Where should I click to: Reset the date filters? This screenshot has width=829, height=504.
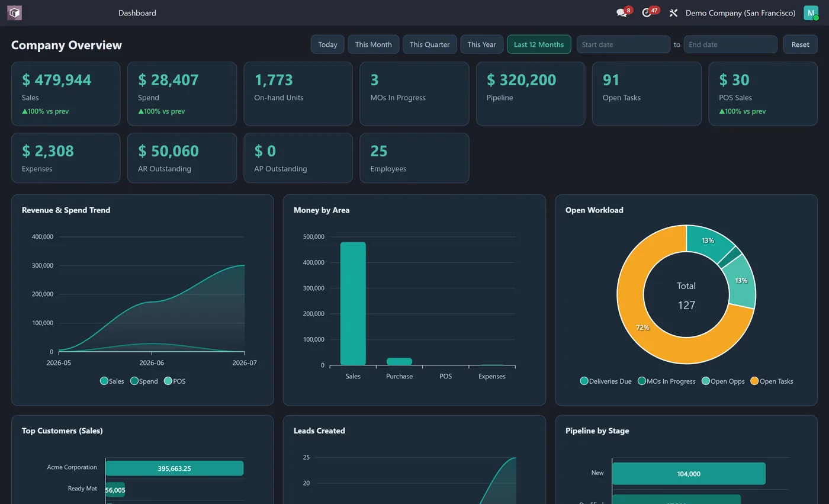pos(800,44)
